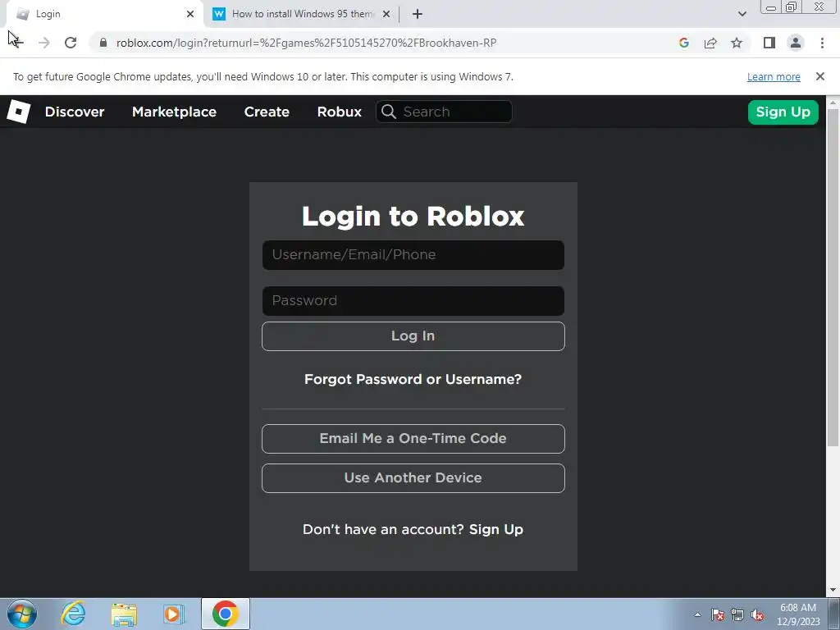
Task: Bookmark this tab with star icon
Action: [737, 43]
